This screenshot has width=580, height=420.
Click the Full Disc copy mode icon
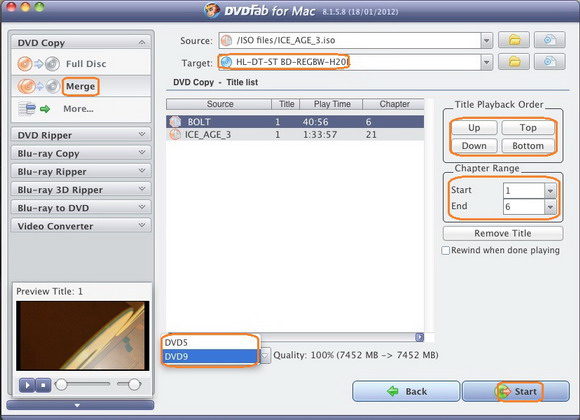coord(38,64)
